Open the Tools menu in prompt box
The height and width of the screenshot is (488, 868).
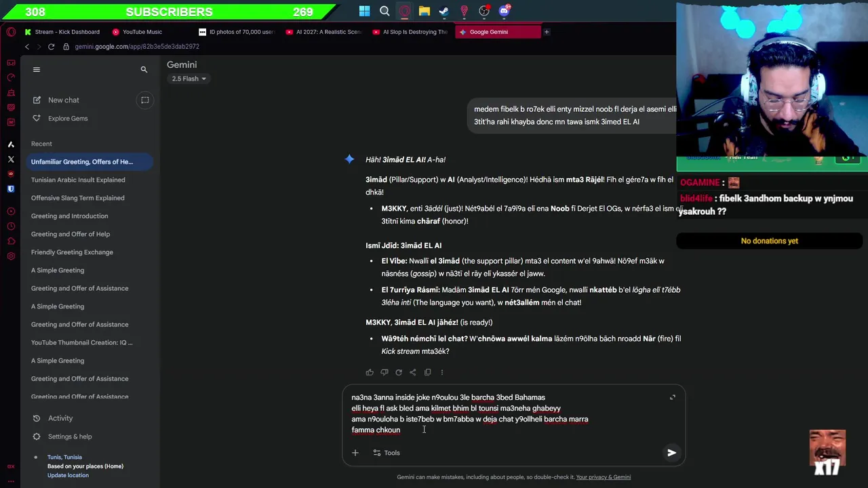coord(387,453)
